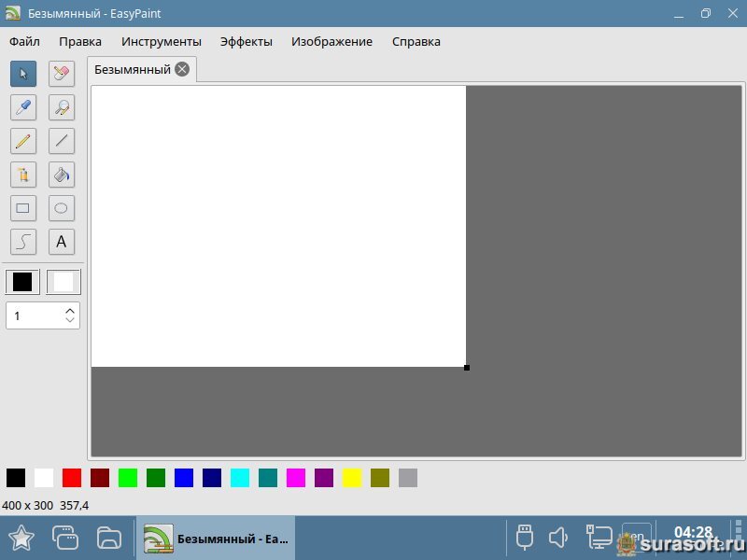The height and width of the screenshot is (560, 747).
Task: Open the Изображение menu
Action: [x=331, y=41]
